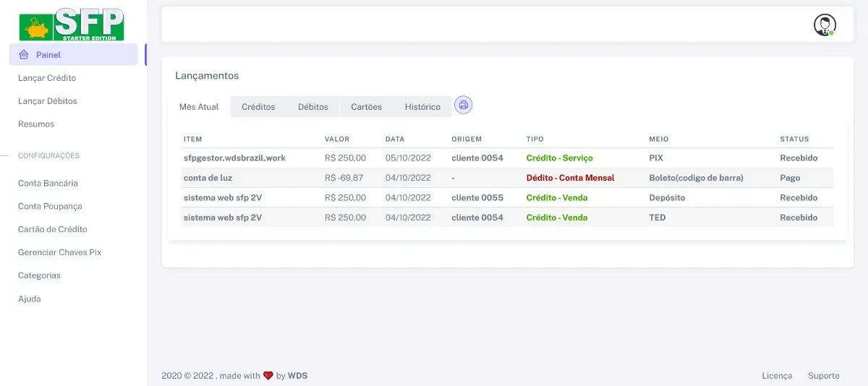Screen dimensions: 868x386
Task: Switch to the Débitos tab
Action: point(313,107)
